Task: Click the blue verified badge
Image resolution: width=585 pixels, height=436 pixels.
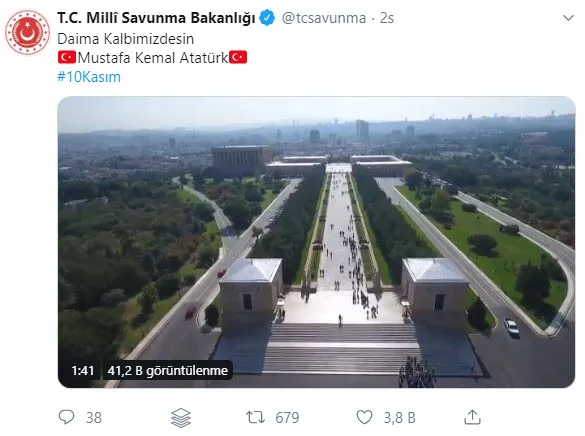Action: [x=267, y=18]
